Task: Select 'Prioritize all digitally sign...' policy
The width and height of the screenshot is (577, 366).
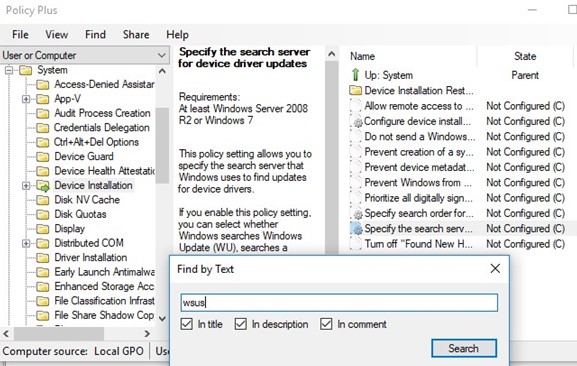Action: click(x=418, y=198)
